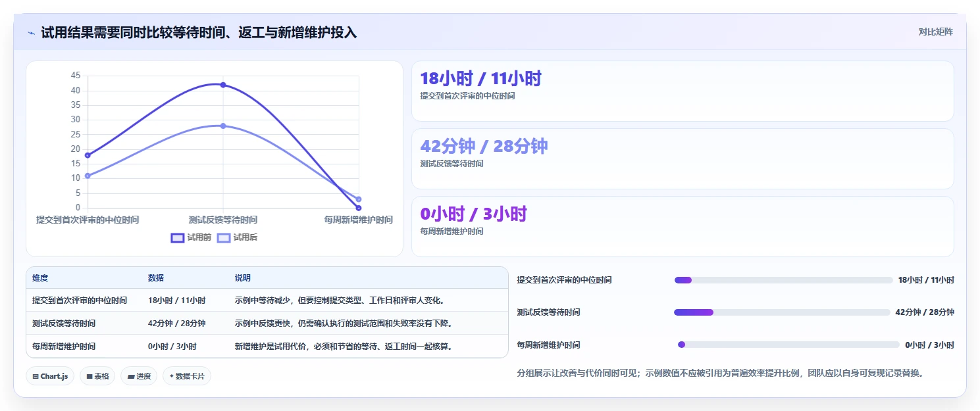Image resolution: width=980 pixels, height=411 pixels.
Task: Click the 试用前 data point at 0
Action: tap(359, 208)
